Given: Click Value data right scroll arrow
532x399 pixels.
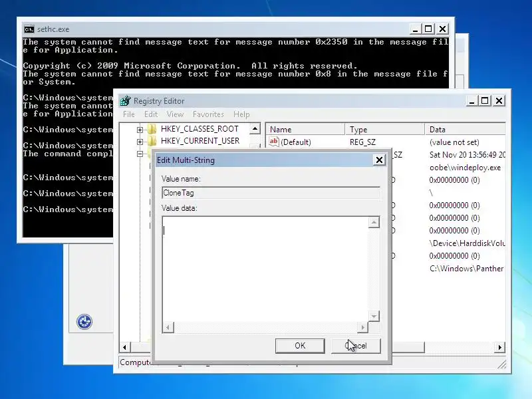Looking at the screenshot, I should click(x=362, y=327).
